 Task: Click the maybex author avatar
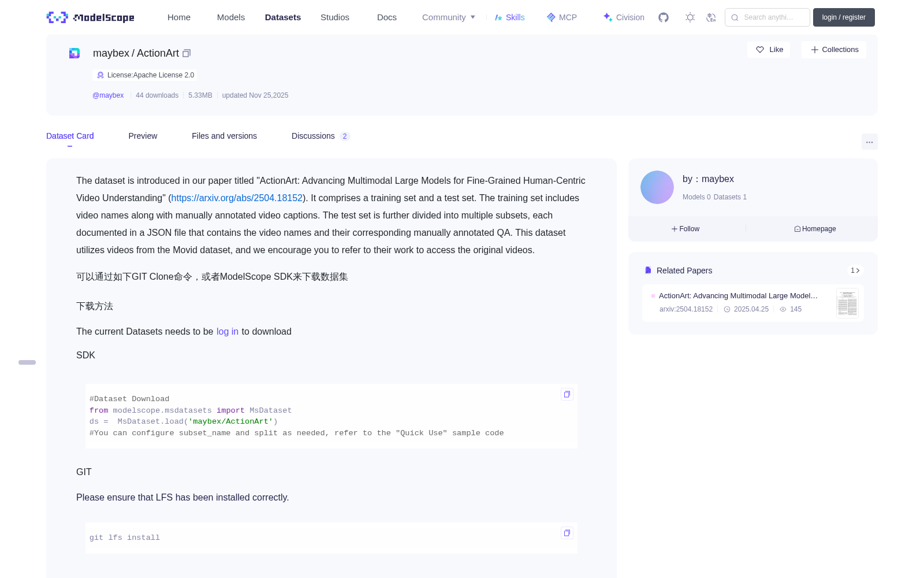click(657, 187)
